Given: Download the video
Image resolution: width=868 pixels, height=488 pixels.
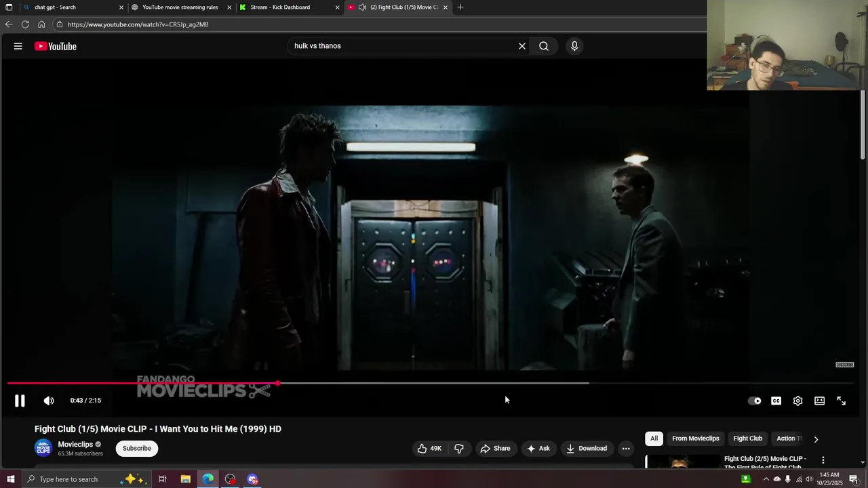Looking at the screenshot, I should (x=587, y=448).
